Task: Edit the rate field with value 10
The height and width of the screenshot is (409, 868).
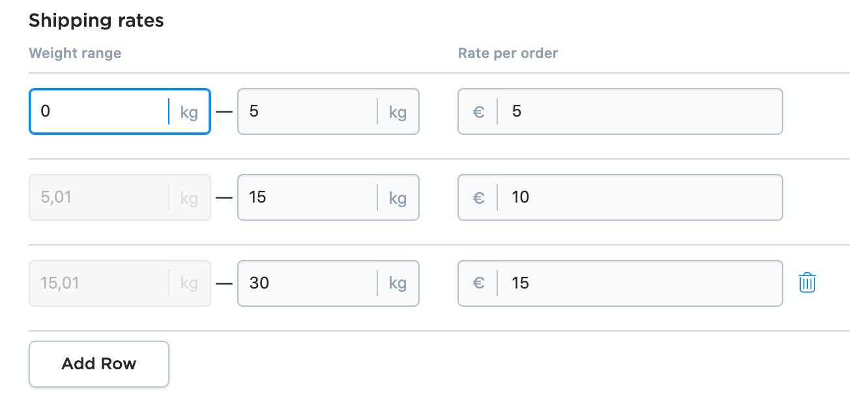Action: click(x=620, y=197)
